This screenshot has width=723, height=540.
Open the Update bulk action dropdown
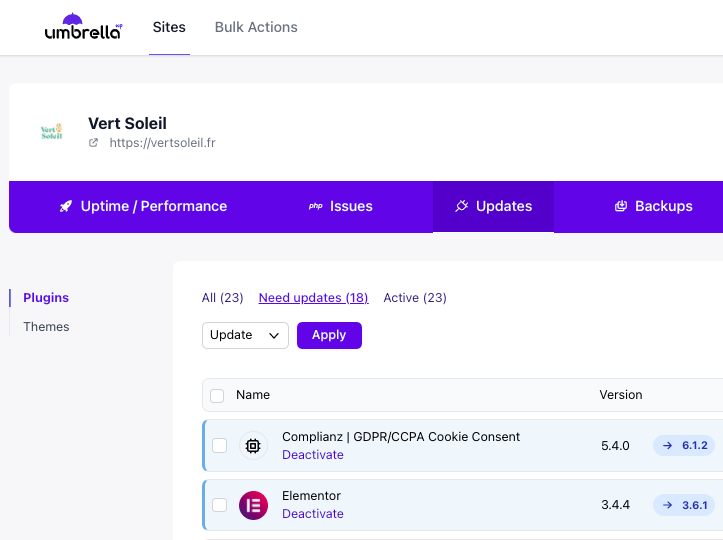click(245, 335)
